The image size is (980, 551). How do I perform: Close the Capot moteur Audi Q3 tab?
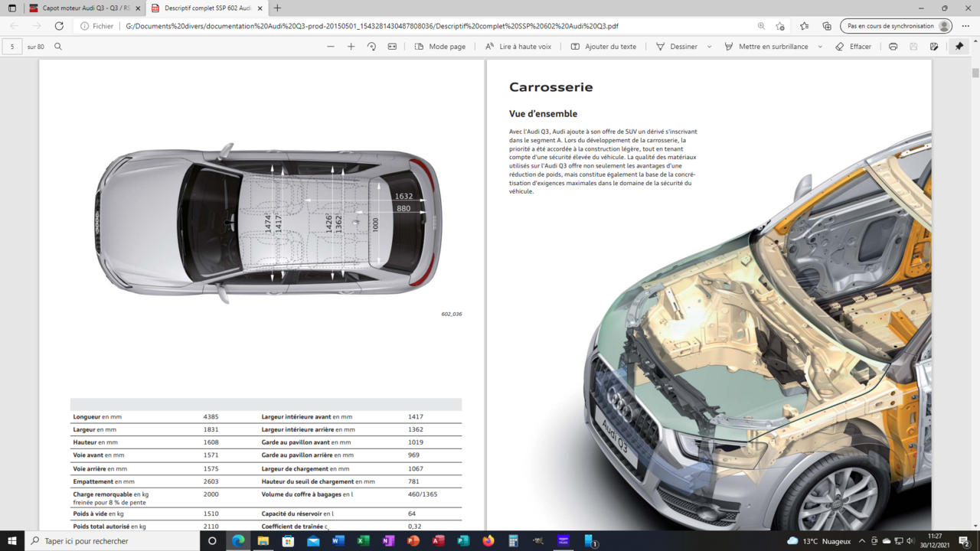click(136, 8)
